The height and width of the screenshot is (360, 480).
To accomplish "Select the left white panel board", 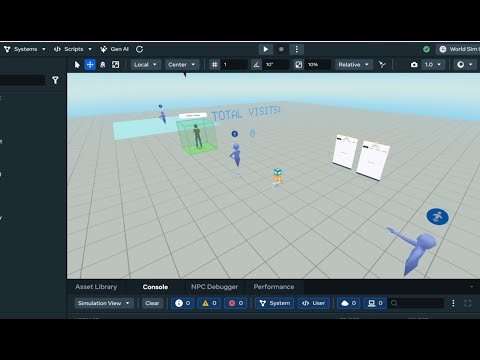I will click(345, 151).
